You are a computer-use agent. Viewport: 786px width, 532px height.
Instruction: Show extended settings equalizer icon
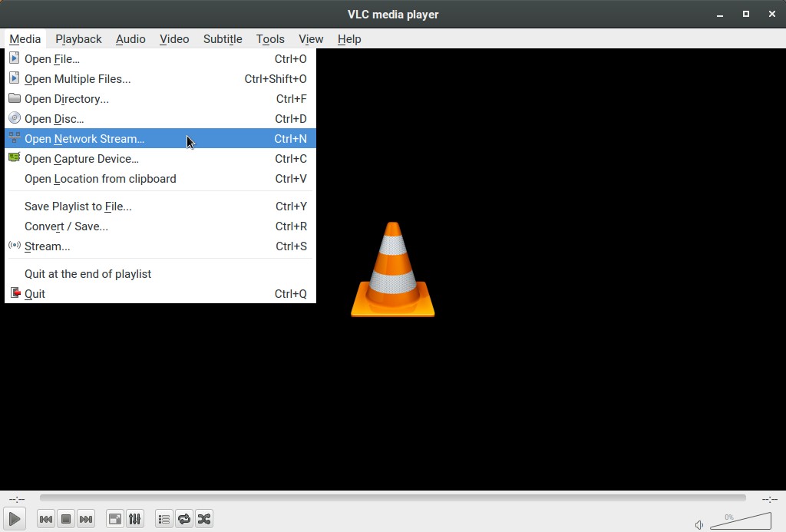(134, 519)
